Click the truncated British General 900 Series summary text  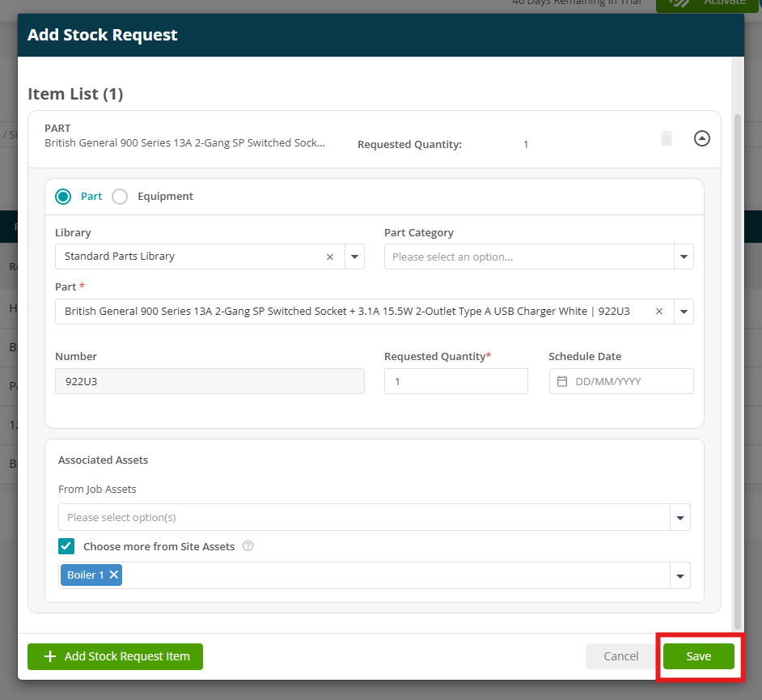184,143
